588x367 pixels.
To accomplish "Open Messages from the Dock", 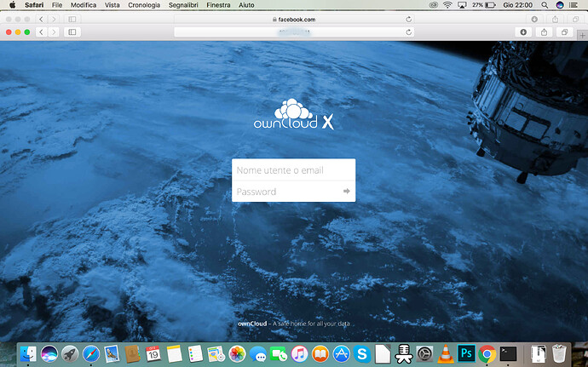I will pyautogui.click(x=258, y=353).
